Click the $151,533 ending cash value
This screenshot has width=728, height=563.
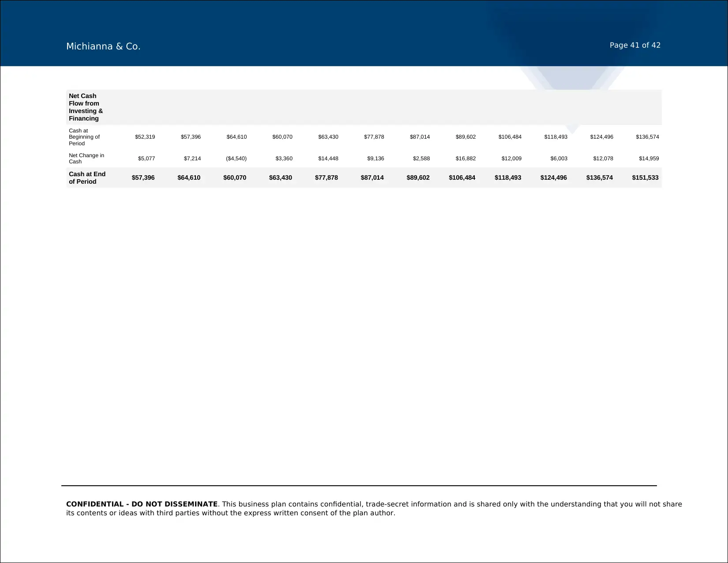tap(645, 178)
